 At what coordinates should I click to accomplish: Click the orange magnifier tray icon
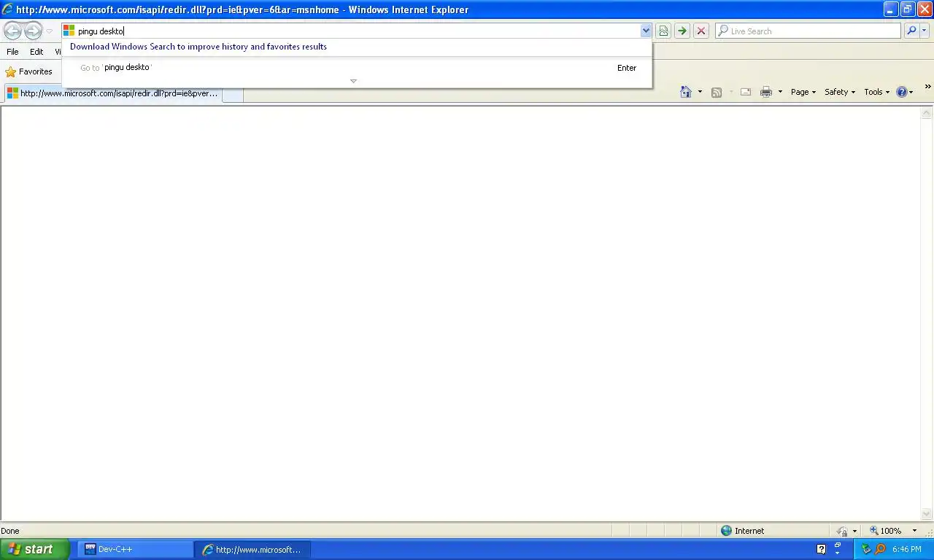point(880,549)
